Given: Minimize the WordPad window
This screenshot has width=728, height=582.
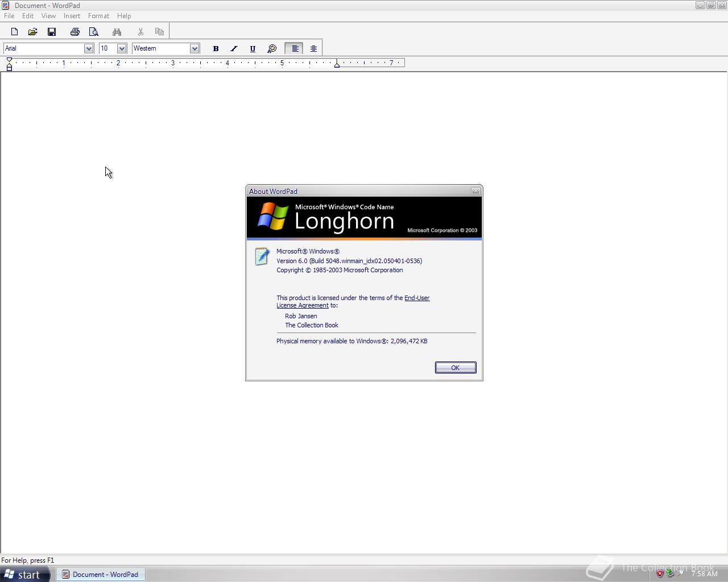Looking at the screenshot, I should pyautogui.click(x=700, y=5).
